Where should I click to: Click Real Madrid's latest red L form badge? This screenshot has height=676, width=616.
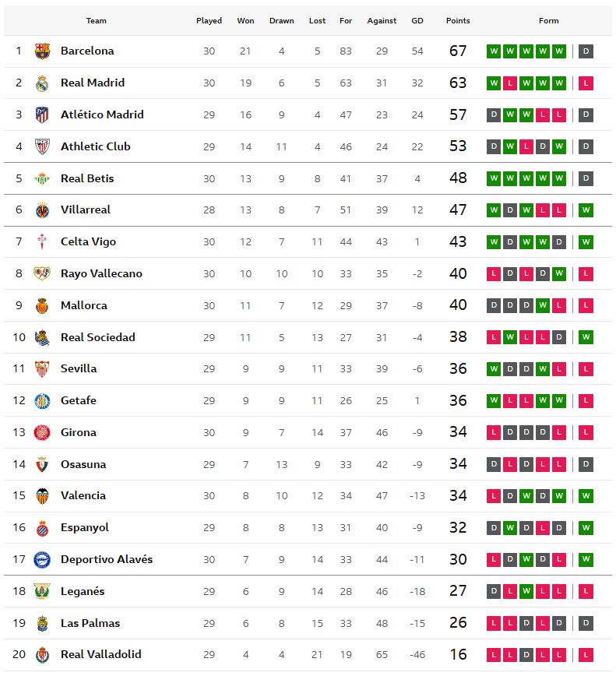(x=586, y=83)
